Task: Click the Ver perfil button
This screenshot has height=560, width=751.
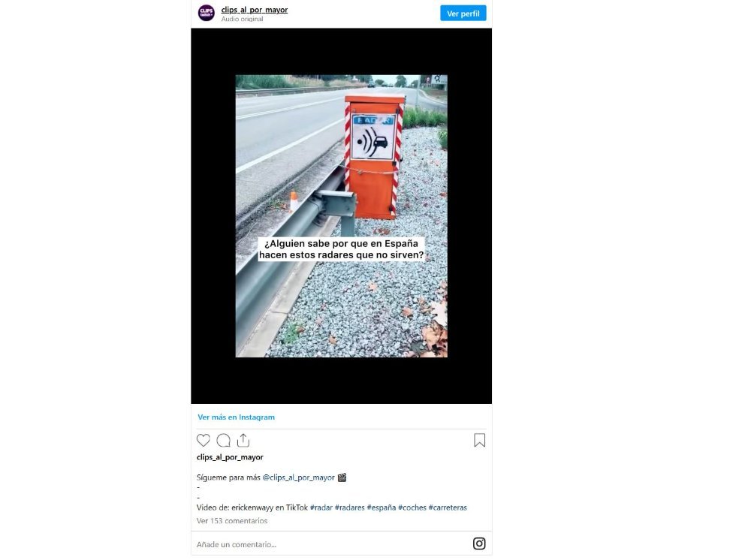Action: (x=463, y=14)
